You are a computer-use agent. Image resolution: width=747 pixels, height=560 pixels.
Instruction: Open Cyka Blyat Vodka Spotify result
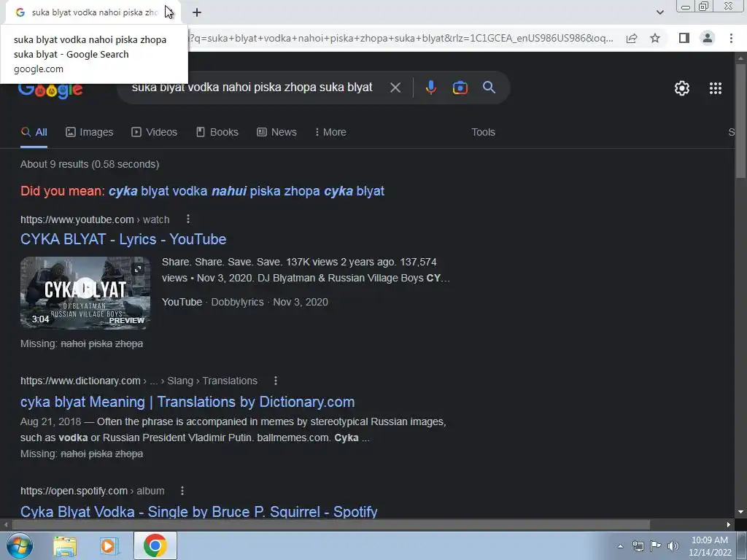pyautogui.click(x=198, y=511)
